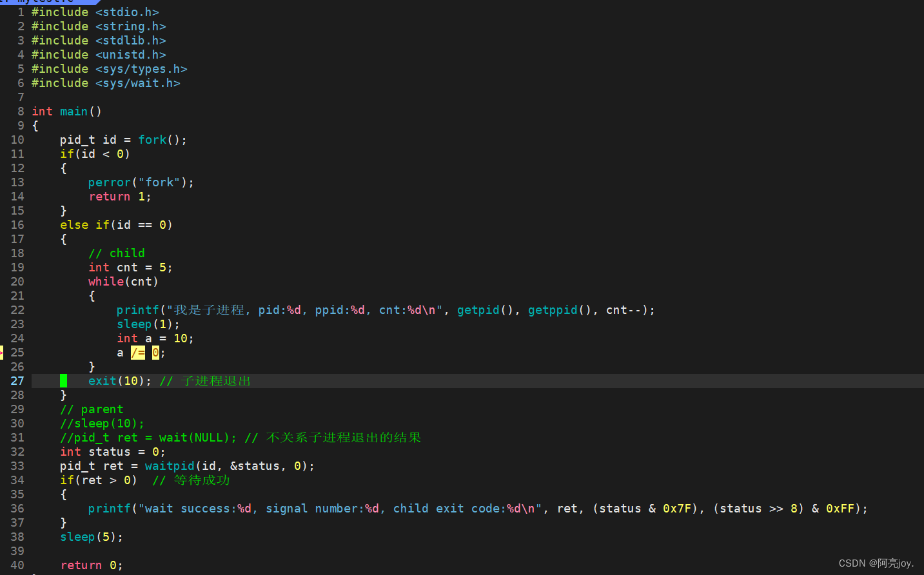Click the commented //sleep(10); line
The image size is (924, 575).
(x=103, y=424)
